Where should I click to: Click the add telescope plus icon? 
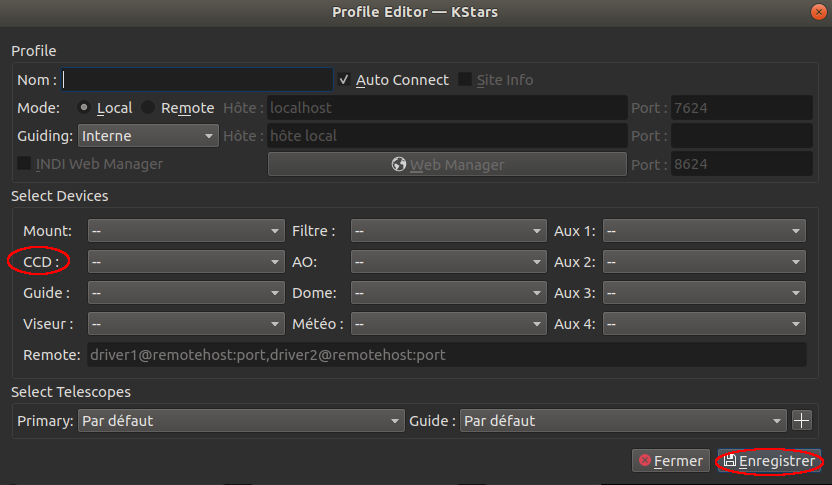coord(802,421)
